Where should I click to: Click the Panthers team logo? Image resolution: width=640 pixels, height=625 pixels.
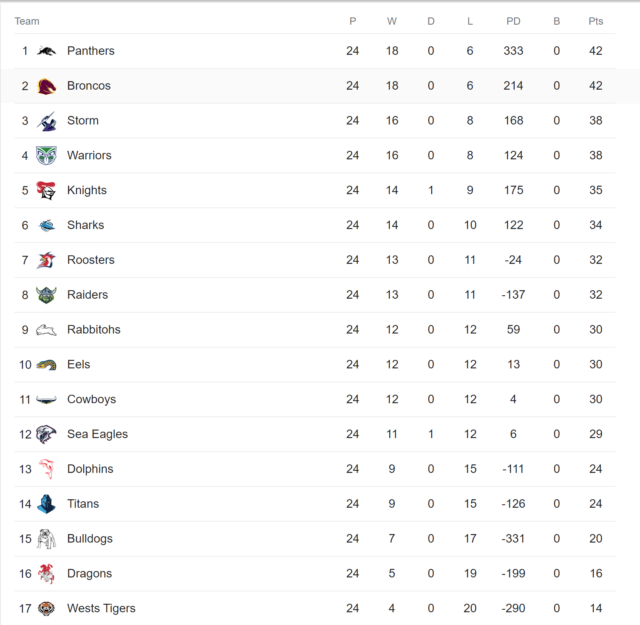[46, 51]
